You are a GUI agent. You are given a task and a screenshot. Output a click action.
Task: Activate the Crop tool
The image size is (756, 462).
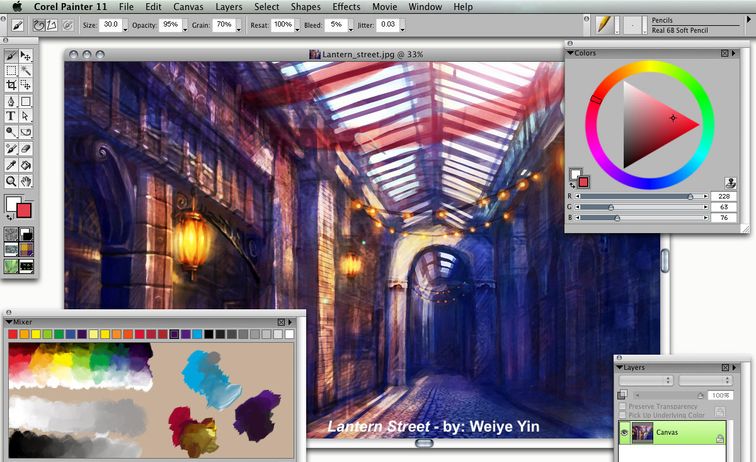(11, 85)
